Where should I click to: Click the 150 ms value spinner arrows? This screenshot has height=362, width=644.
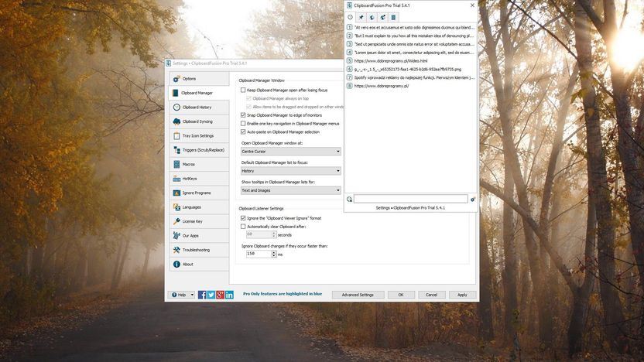(x=274, y=254)
